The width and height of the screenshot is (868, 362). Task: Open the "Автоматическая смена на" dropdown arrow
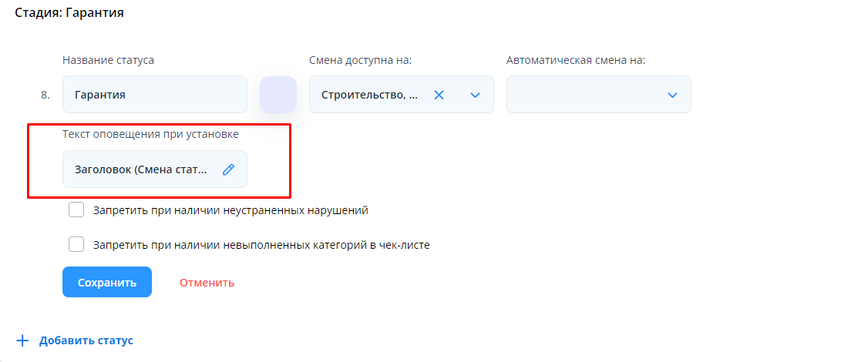coord(672,95)
